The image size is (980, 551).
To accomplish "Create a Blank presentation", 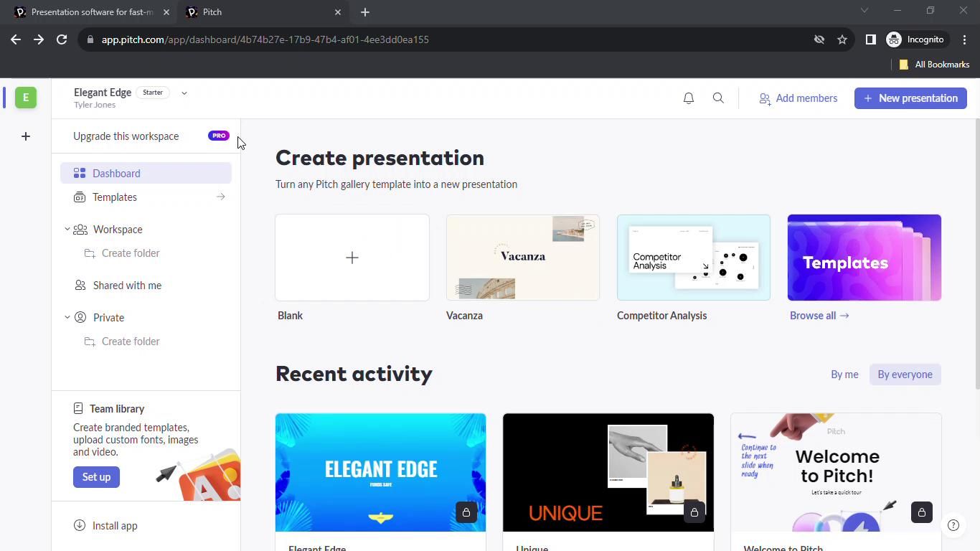I will 352,258.
